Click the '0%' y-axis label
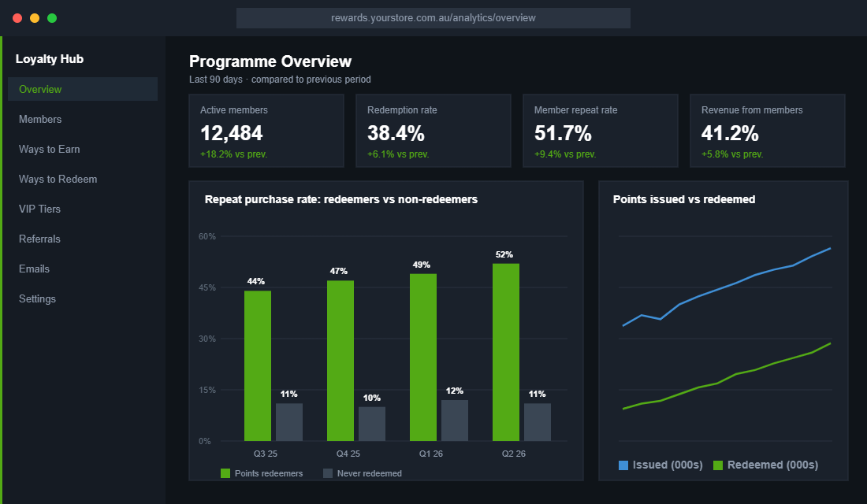The width and height of the screenshot is (867, 504). 205,441
